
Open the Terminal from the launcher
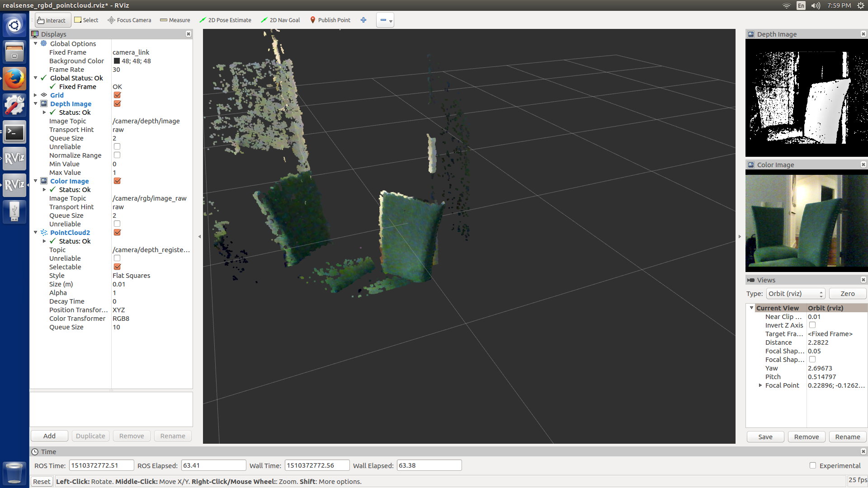point(14,132)
